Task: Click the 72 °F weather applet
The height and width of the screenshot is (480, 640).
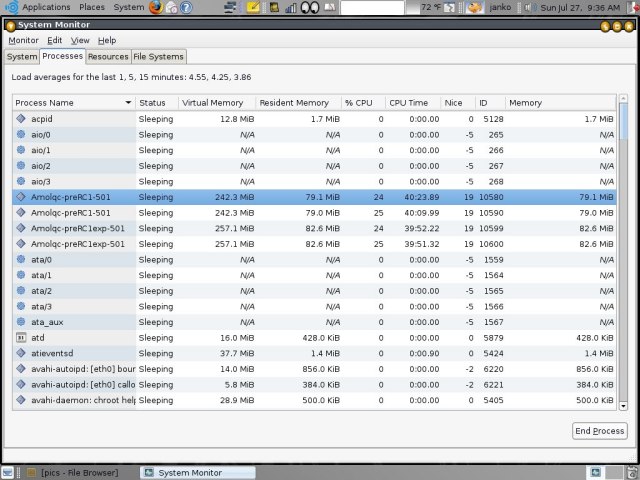Action: point(438,7)
